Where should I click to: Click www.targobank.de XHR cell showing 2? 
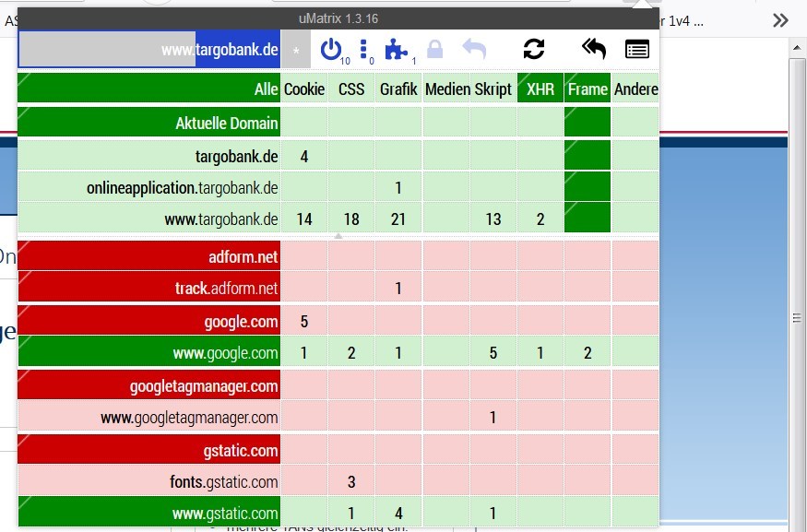point(540,219)
